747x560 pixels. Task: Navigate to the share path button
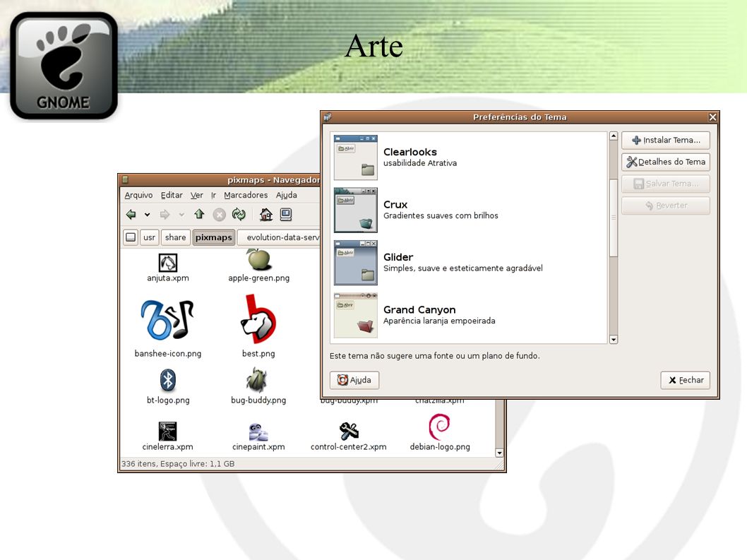click(175, 237)
